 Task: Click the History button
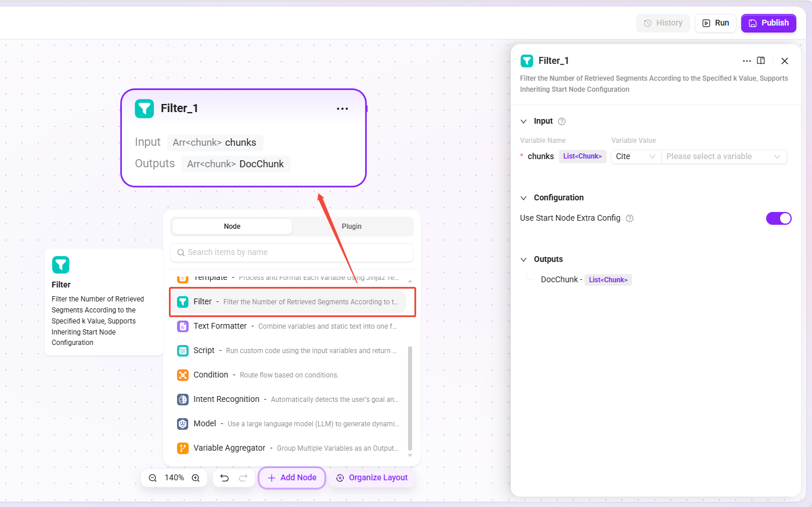[x=663, y=23]
